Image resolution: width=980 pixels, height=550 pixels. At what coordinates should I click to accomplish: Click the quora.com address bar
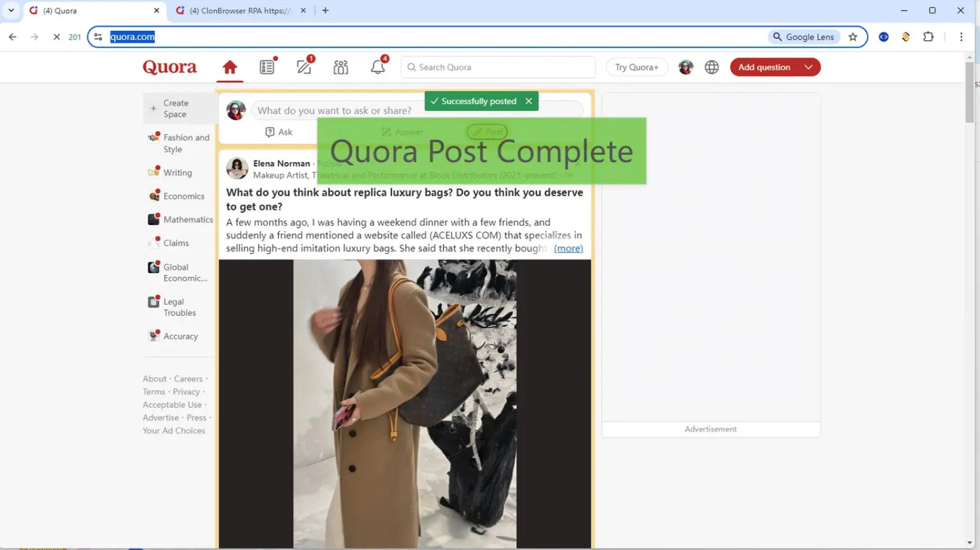(x=431, y=37)
